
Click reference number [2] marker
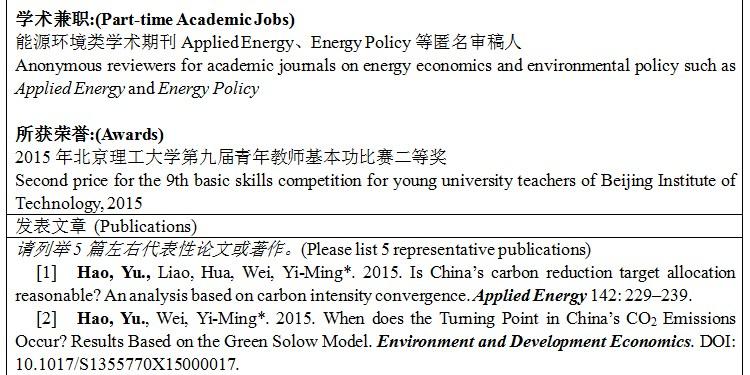(x=46, y=319)
